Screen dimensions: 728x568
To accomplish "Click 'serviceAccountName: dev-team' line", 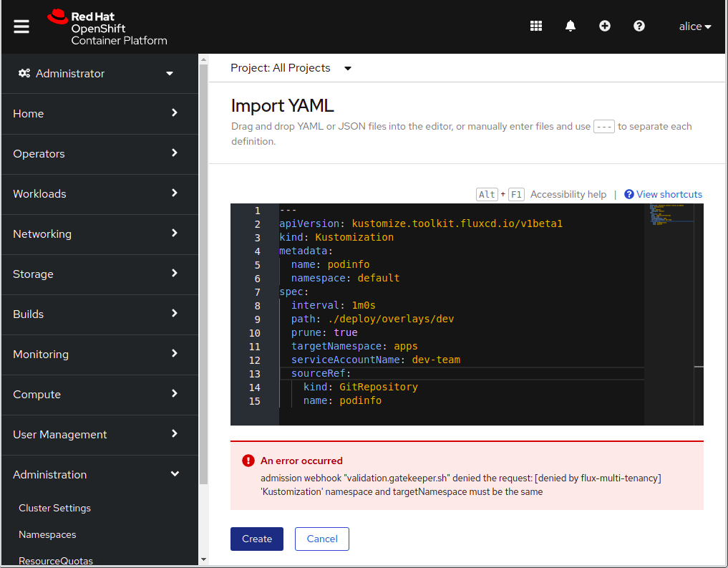I will tap(375, 360).
